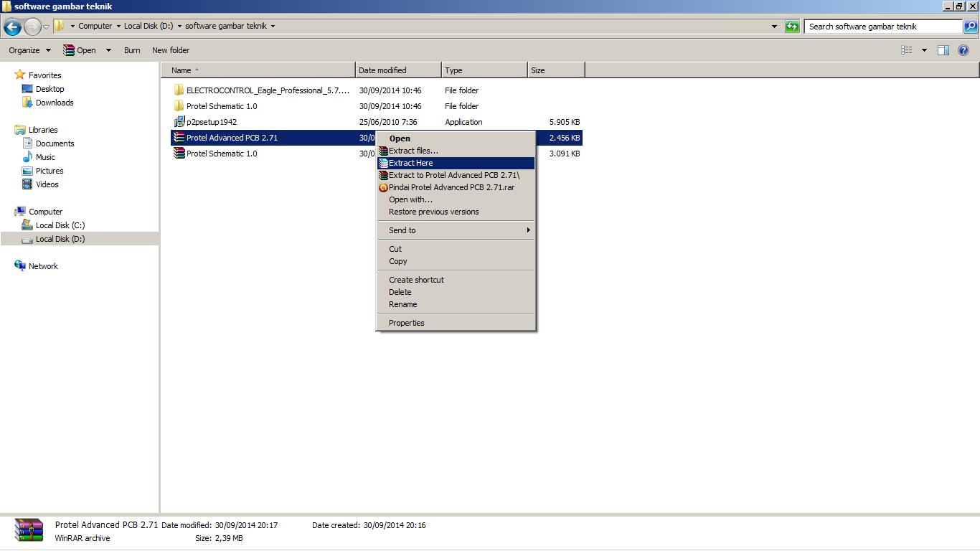Expand the software gambar teknik breadcrumb arrow
This screenshot has height=551, width=980.
(x=273, y=27)
